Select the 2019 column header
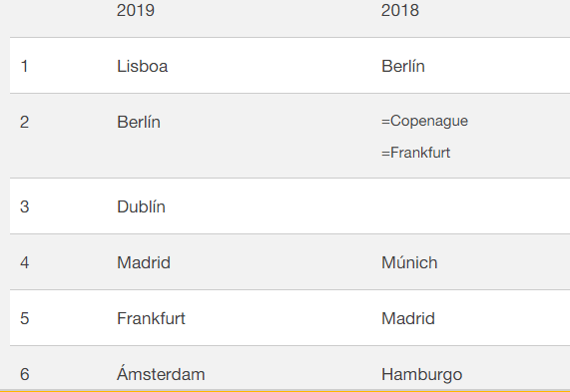 [x=136, y=10]
